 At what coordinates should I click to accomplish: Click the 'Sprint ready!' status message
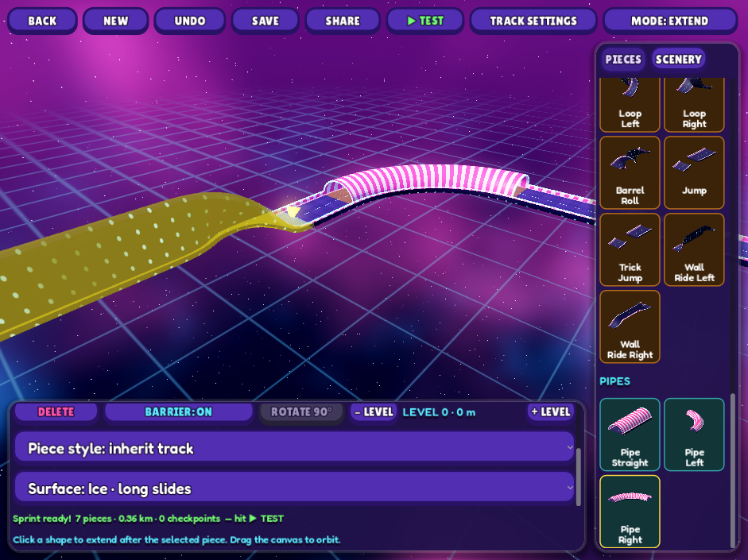[x=148, y=519]
